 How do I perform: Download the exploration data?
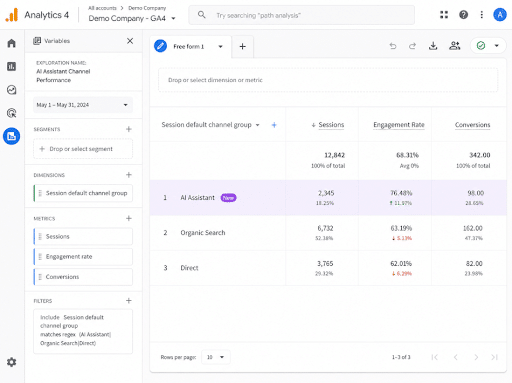pos(433,46)
